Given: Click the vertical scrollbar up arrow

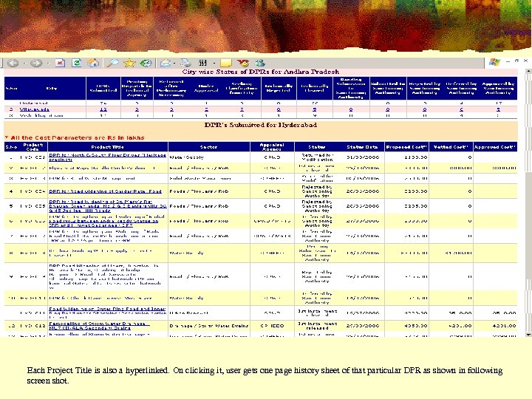Looking at the screenshot, I should click(528, 72).
